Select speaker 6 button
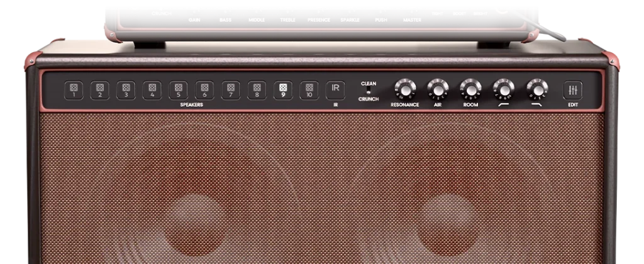Image resolution: width=644 pixels, height=264 pixels. click(204, 91)
